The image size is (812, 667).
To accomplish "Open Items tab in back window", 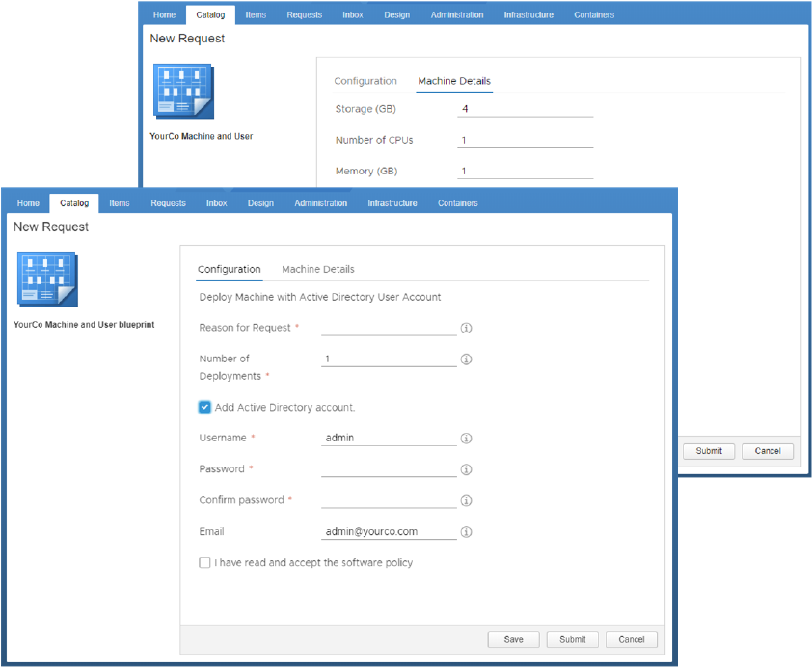I will 256,15.
